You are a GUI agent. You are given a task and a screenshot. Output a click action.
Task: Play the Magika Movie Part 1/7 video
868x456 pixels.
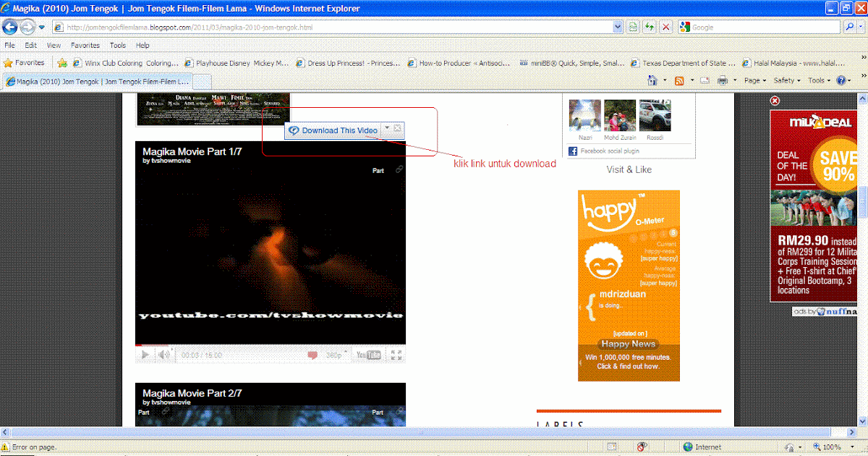[x=145, y=355]
